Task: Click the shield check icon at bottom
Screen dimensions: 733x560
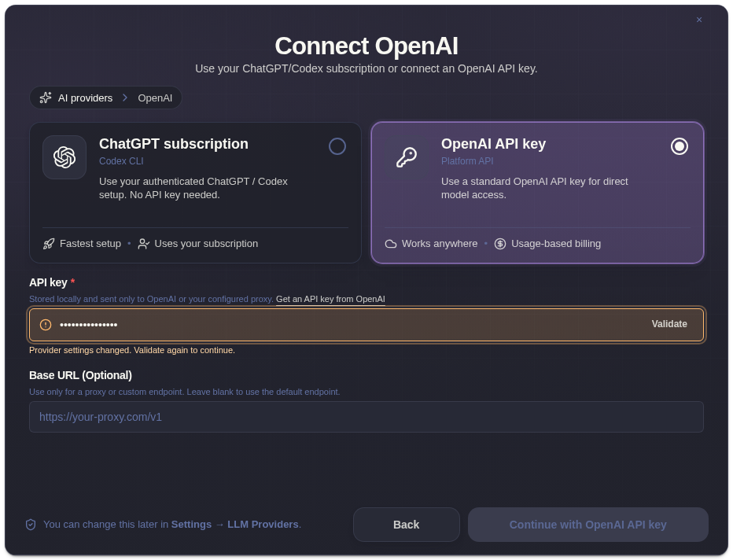Action: tap(31, 525)
